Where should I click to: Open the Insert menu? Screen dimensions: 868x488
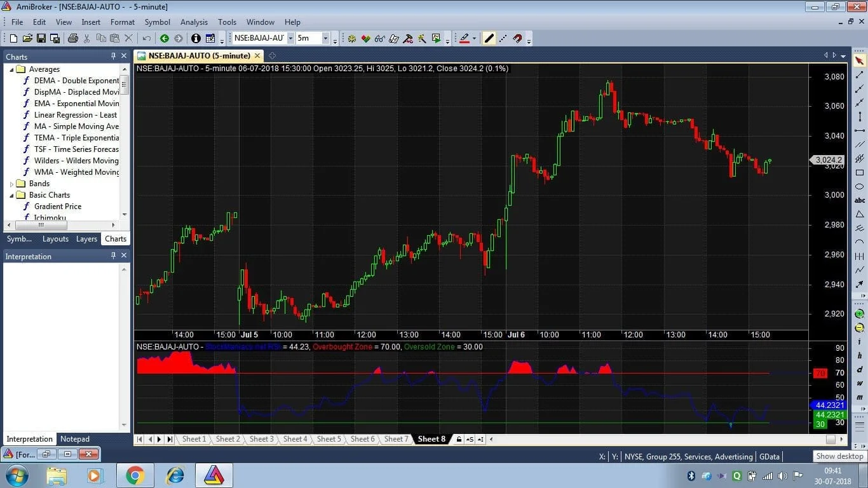coord(91,22)
